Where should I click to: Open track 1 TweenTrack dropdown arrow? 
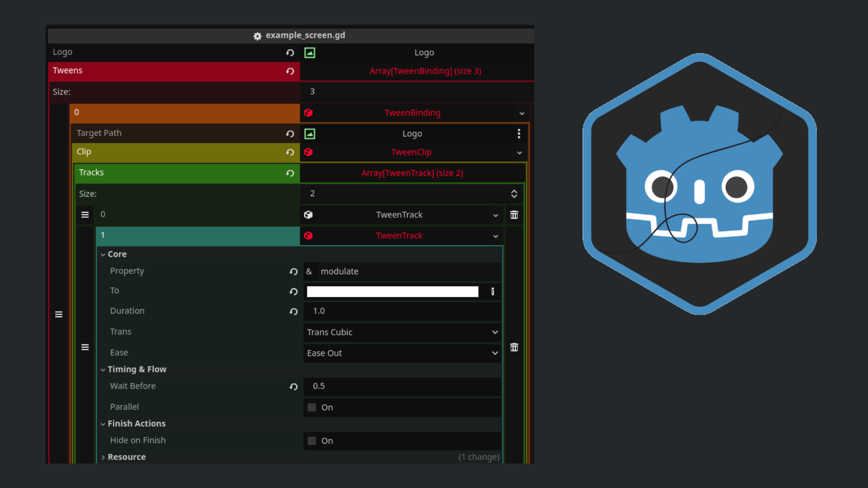pyautogui.click(x=495, y=236)
